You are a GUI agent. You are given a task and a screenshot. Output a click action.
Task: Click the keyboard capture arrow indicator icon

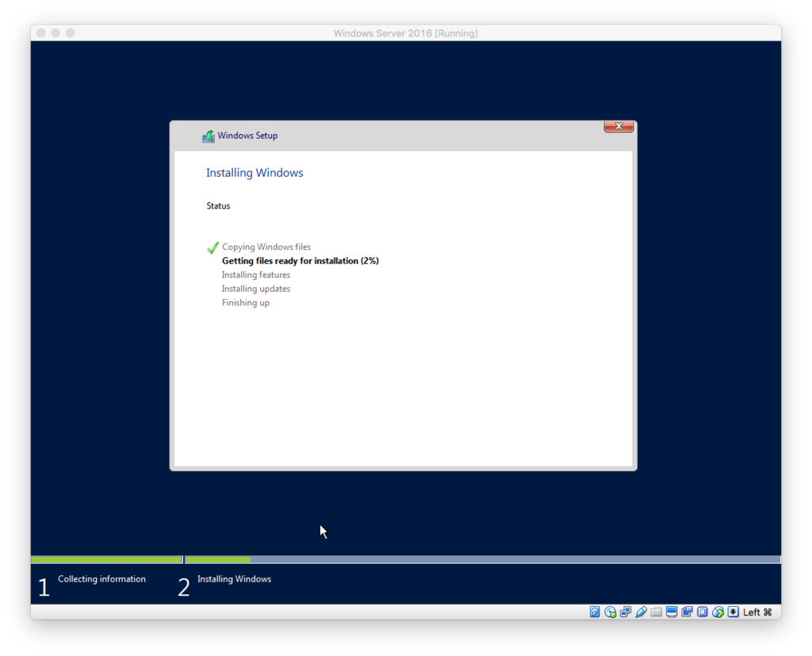point(733,612)
